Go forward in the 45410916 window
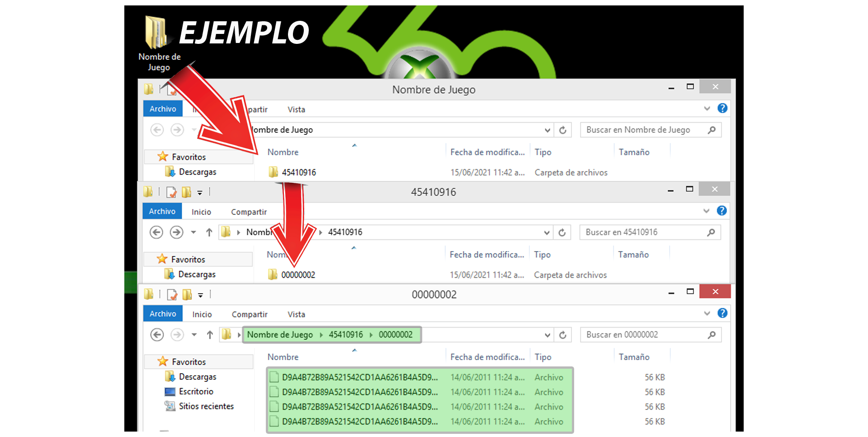868x437 pixels. 176,233
